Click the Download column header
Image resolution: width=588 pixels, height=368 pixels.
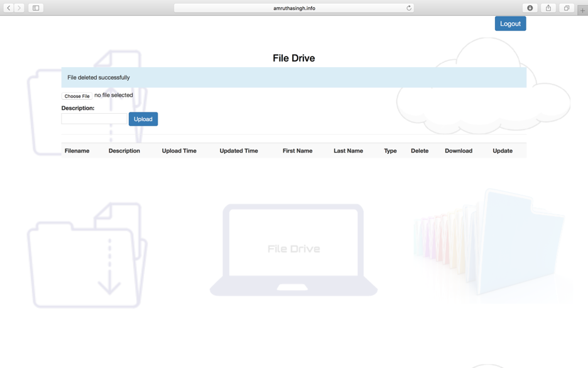pyautogui.click(x=459, y=151)
